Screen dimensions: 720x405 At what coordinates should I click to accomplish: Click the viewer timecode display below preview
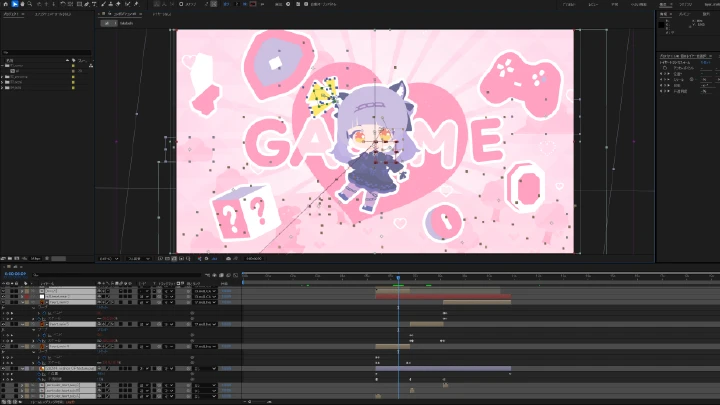(253, 259)
